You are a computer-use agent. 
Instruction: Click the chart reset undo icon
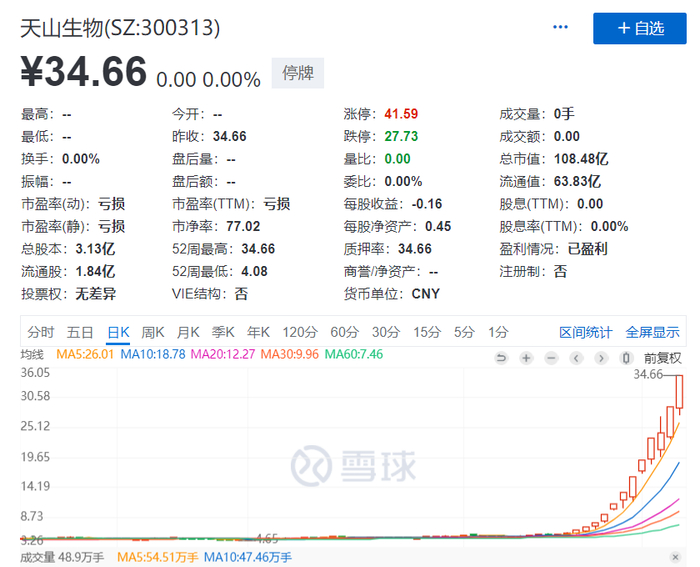tap(501, 358)
